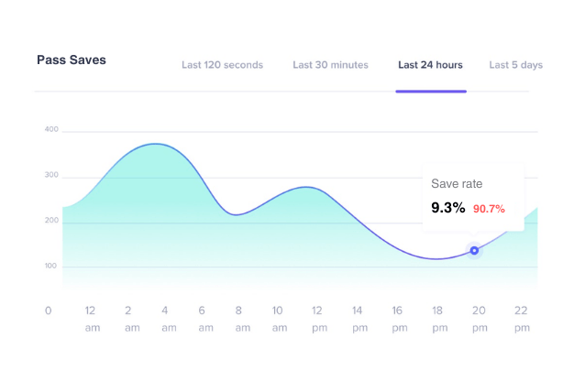The image size is (585, 392).
Task: Click the 300 y-axis label
Action: click(51, 175)
